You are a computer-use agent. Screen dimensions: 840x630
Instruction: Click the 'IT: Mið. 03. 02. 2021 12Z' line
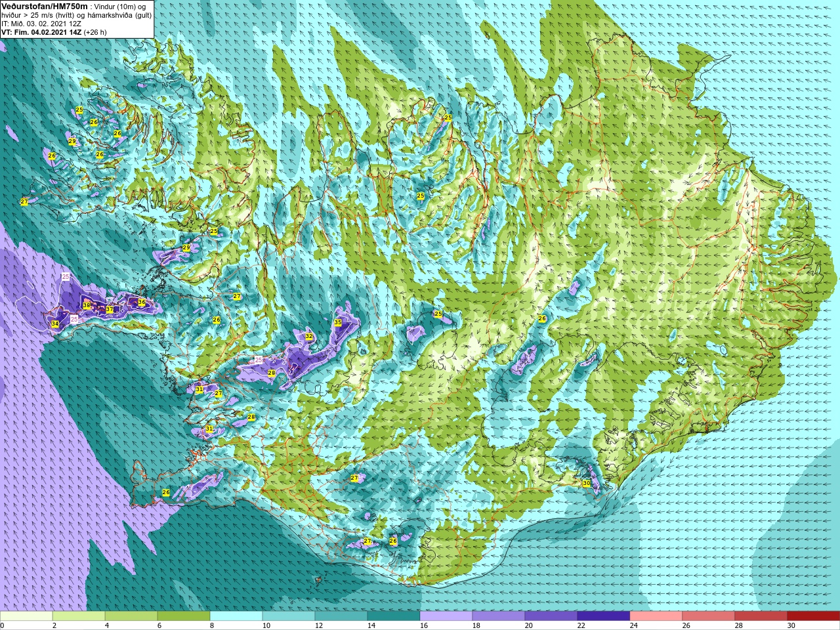coord(41,24)
